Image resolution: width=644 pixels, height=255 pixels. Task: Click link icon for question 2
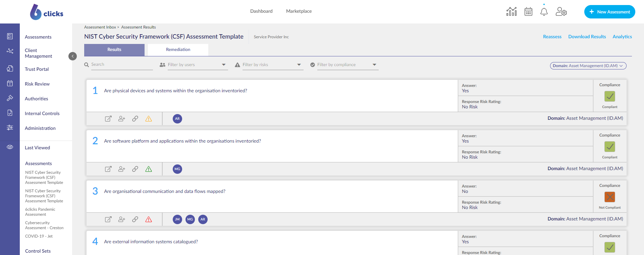click(135, 169)
